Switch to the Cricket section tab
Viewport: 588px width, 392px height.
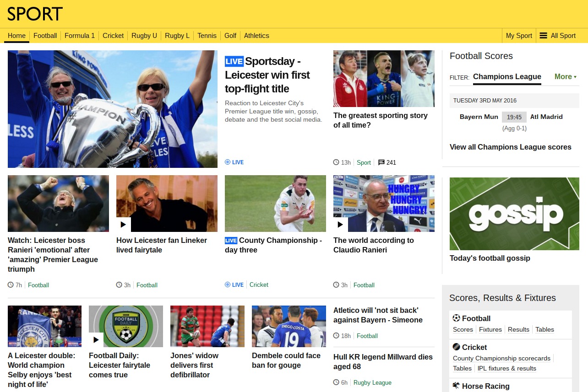tap(113, 35)
